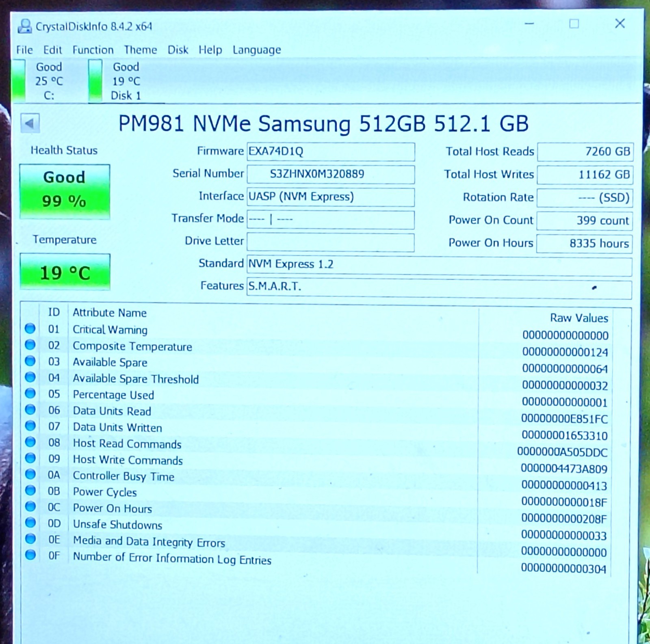Click the Standard field NVM Express 1.2
Viewport: 650px width, 644px height.
click(x=440, y=265)
